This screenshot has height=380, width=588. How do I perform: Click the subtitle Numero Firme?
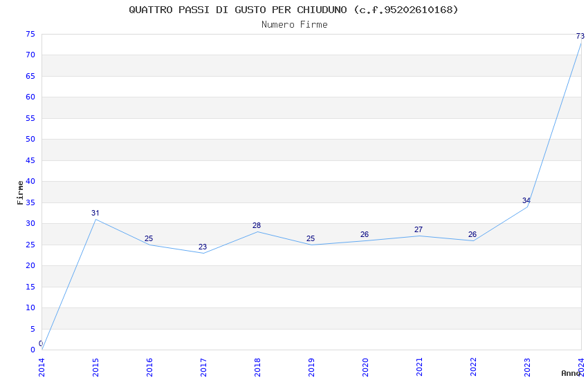(x=295, y=25)
